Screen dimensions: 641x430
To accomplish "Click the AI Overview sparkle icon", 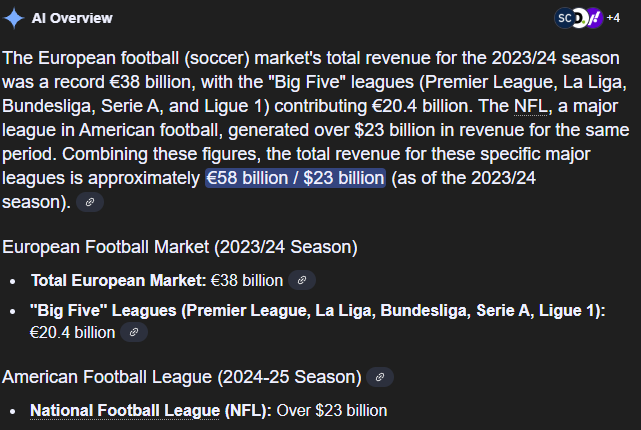I will pyautogui.click(x=15, y=18).
